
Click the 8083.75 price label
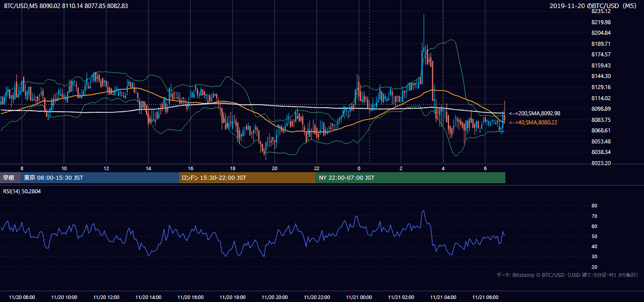click(601, 120)
